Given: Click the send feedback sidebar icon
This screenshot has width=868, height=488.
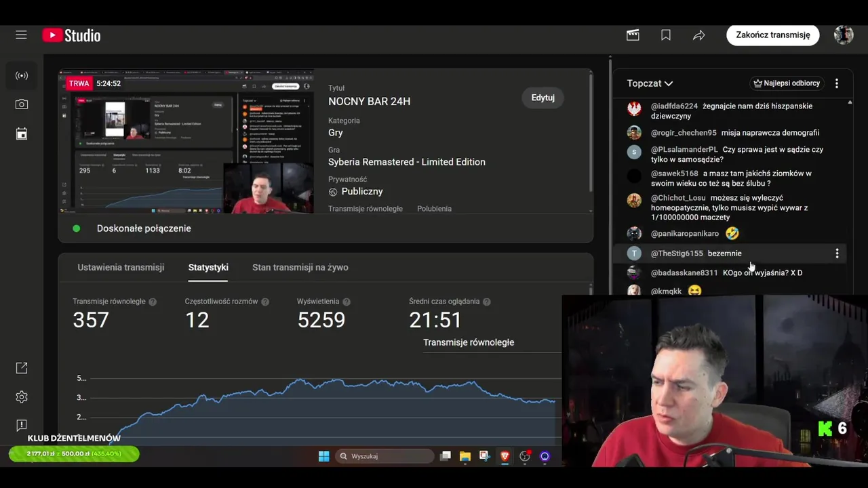Looking at the screenshot, I should click(22, 425).
